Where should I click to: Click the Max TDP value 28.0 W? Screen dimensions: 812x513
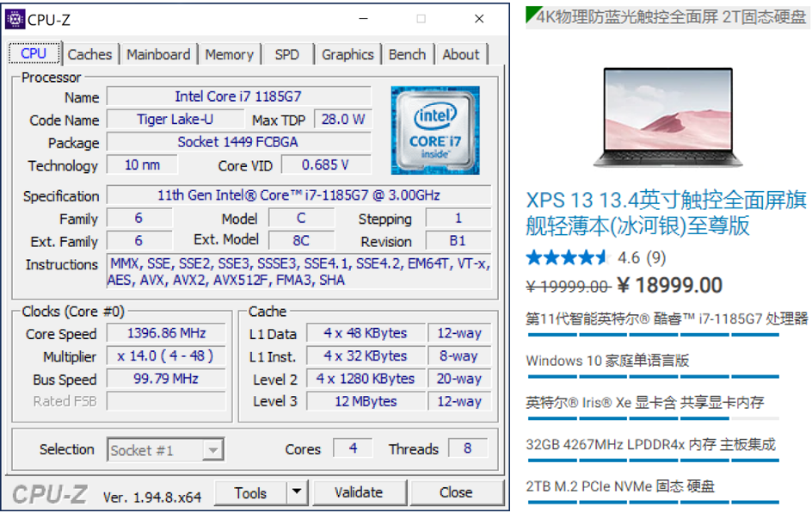pos(343,119)
